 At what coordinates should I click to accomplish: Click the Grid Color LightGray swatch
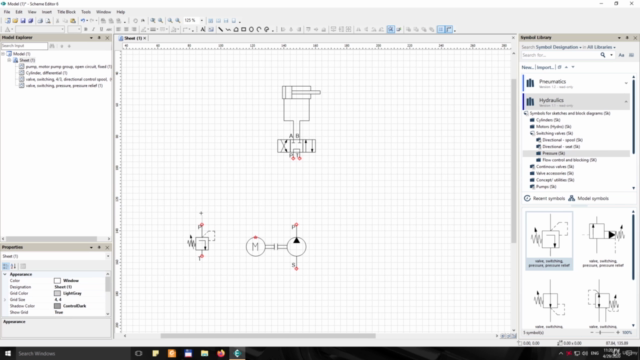pos(58,293)
